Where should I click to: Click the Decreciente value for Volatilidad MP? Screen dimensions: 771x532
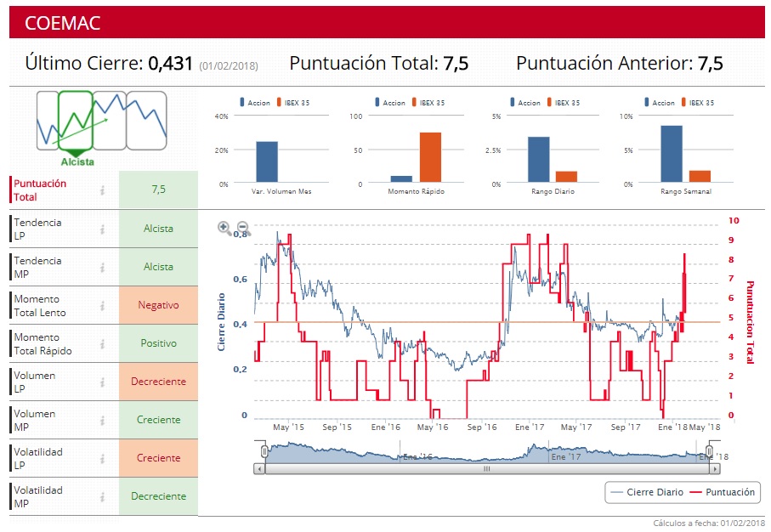point(158,496)
